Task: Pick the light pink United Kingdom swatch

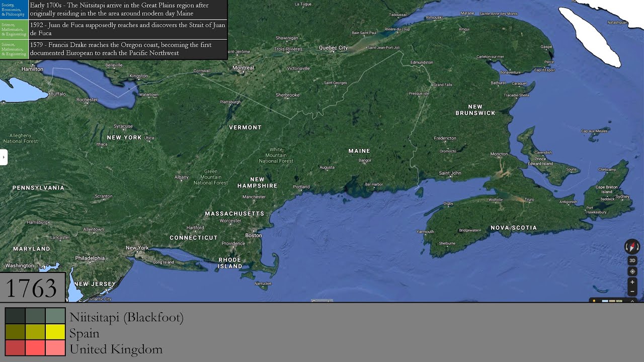Action: pos(55,348)
